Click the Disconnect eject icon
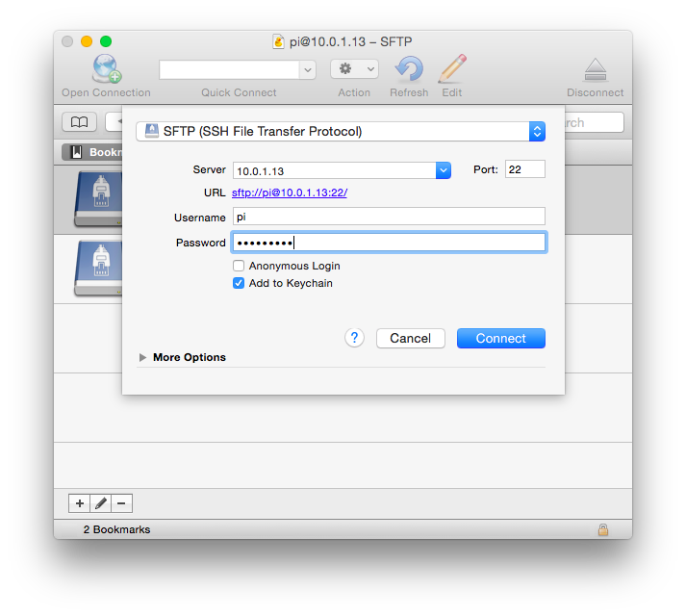The image size is (686, 616). pos(595,70)
